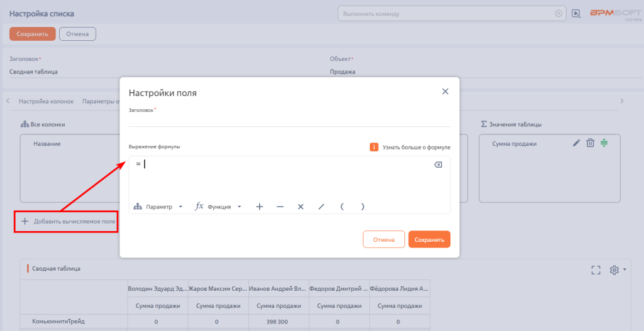Click the Заголовок input in field settings dialog
This screenshot has height=331, width=644.
(289, 120)
